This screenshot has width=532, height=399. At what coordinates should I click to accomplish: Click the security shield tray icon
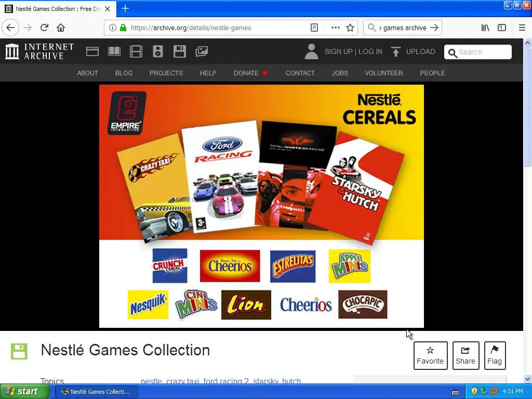[x=474, y=392]
